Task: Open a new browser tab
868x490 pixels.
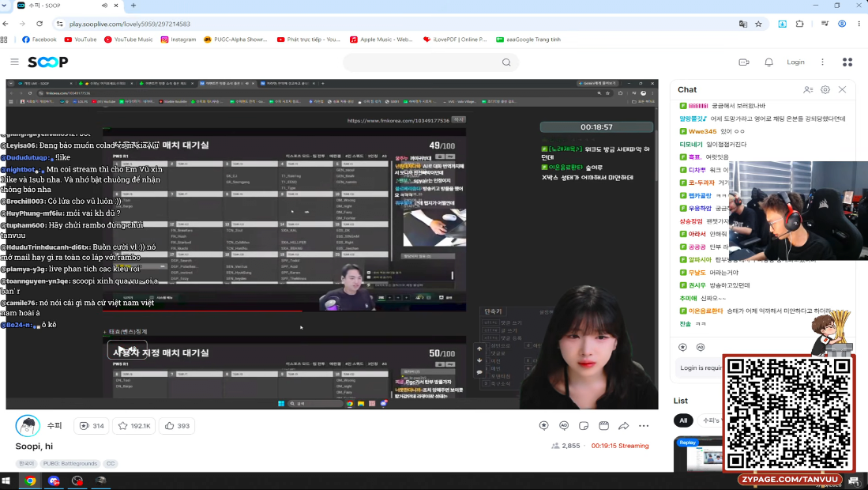Action: pos(133,6)
